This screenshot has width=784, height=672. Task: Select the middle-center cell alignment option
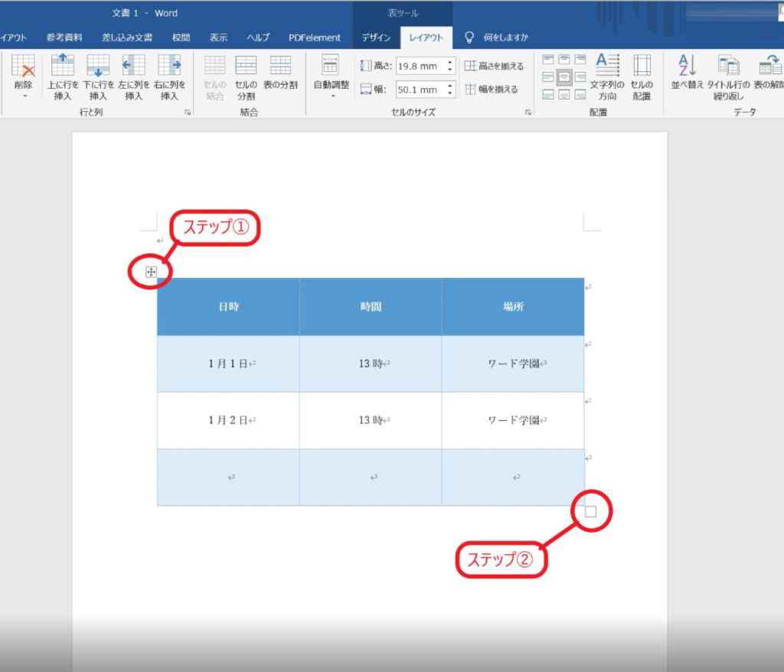point(565,77)
